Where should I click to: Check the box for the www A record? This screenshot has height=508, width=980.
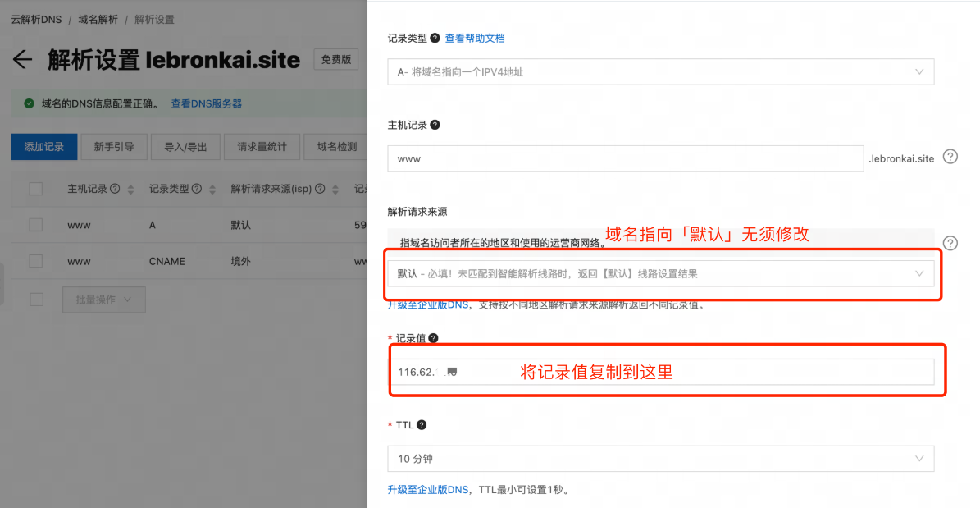(35, 225)
